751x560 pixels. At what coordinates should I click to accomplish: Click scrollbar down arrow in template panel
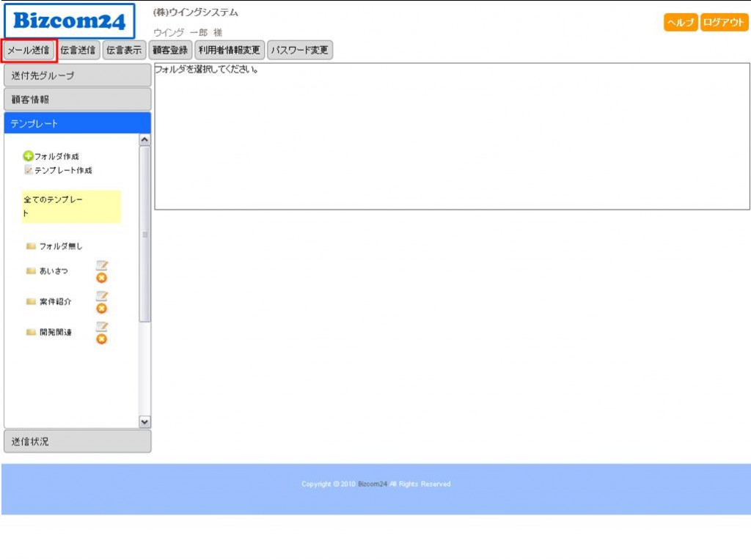[144, 422]
